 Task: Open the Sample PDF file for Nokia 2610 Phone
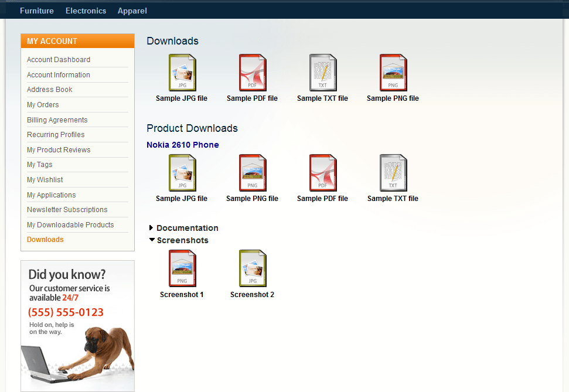[322, 172]
